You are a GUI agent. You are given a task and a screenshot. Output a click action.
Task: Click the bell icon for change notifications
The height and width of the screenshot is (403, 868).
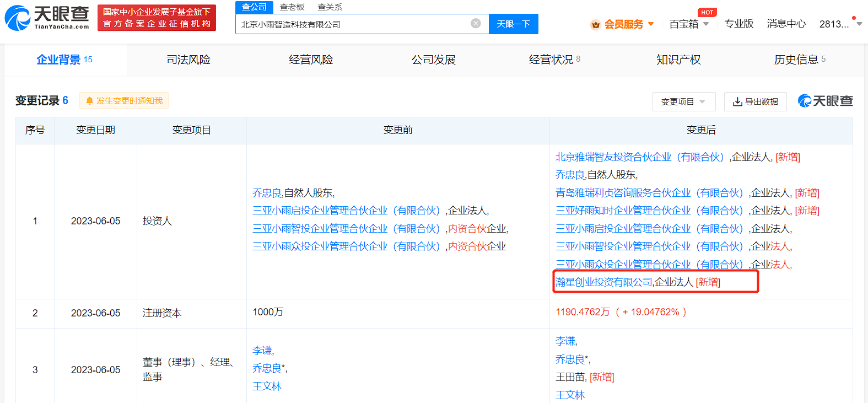[x=89, y=101]
